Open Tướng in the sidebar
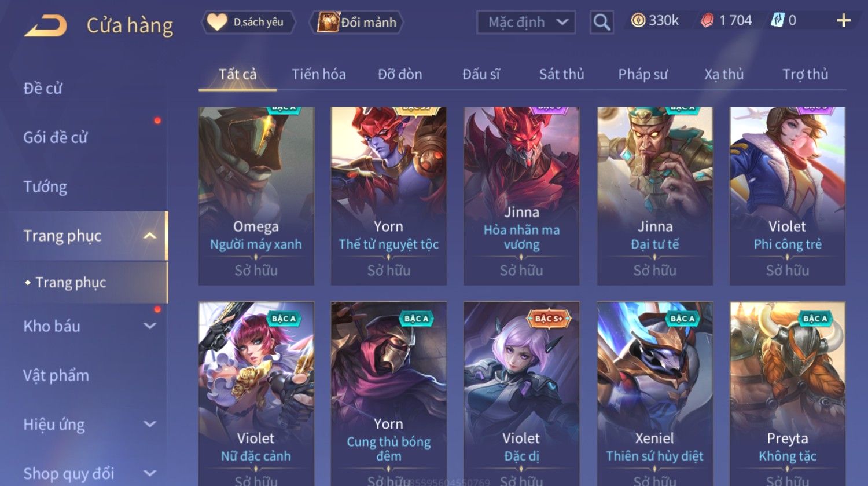The width and height of the screenshot is (868, 486). (45, 187)
